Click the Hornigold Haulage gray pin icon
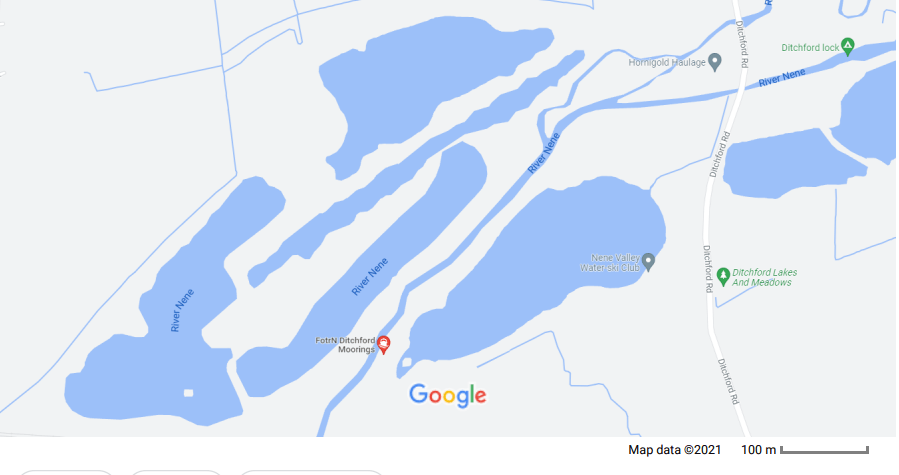This screenshot has height=475, width=899. (714, 62)
